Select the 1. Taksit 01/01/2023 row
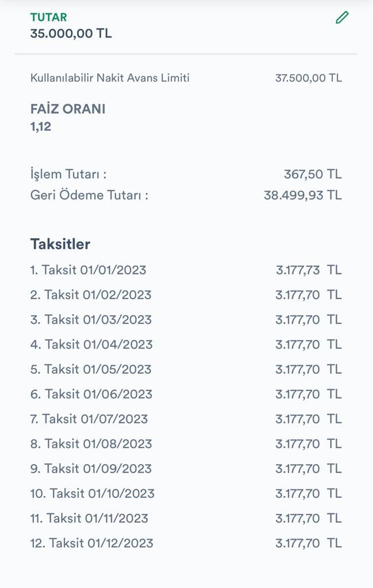Viewport: 373px width, 588px height. tap(186, 270)
